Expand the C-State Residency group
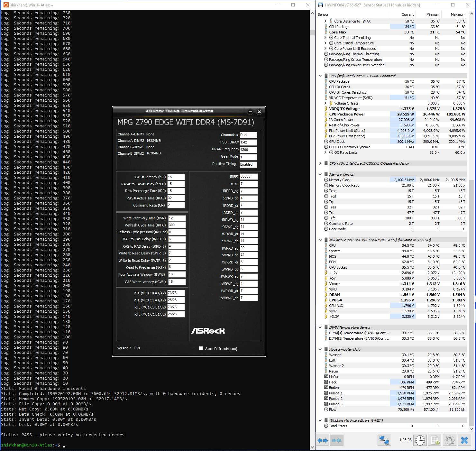The height and width of the screenshot is (451, 476). pos(320,163)
